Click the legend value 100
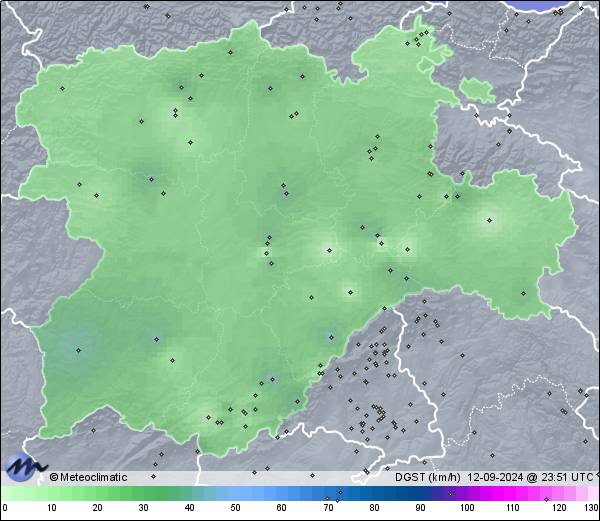 point(467,508)
